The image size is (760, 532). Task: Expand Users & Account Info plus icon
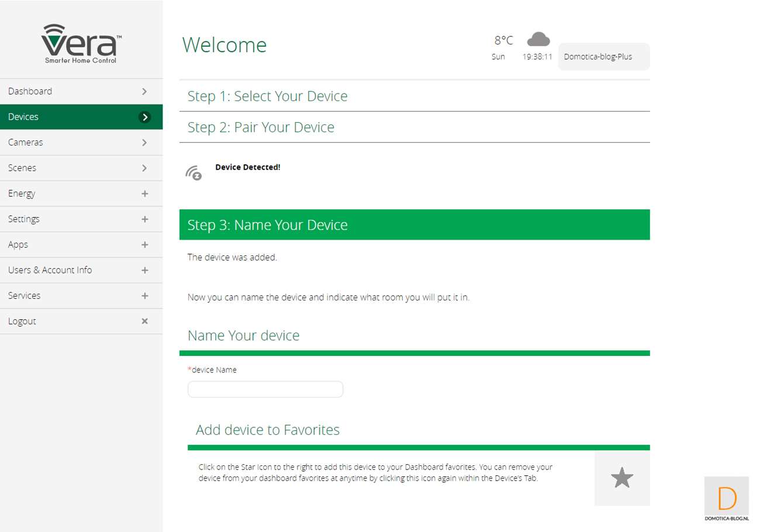click(144, 270)
